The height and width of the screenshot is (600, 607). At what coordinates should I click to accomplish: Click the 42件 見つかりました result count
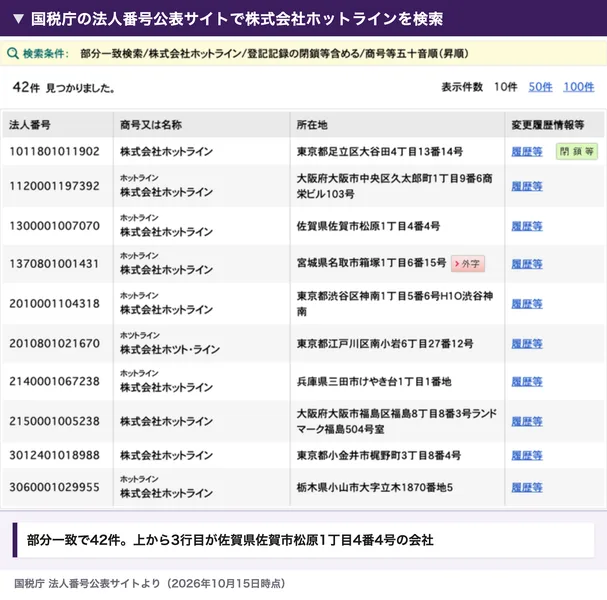[x=64, y=87]
